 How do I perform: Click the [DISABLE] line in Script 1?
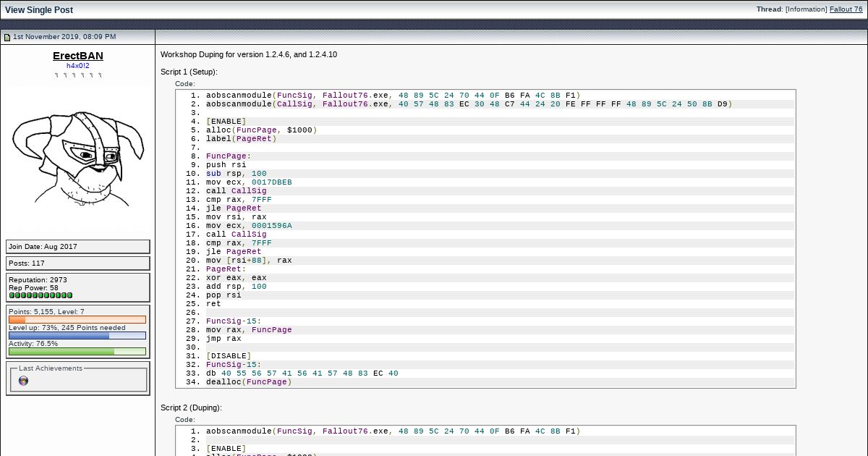(x=228, y=356)
